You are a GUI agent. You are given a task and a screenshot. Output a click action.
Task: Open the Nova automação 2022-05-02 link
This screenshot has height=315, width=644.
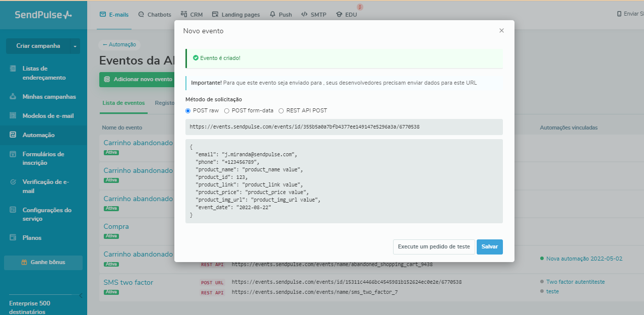(584, 259)
